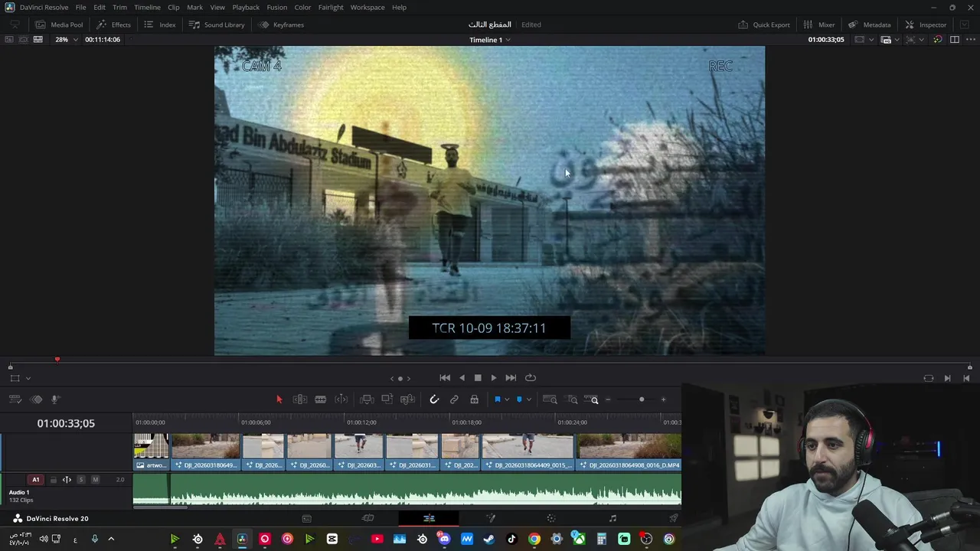Open the Sound Library panel
This screenshot has height=551, width=980.
click(217, 24)
